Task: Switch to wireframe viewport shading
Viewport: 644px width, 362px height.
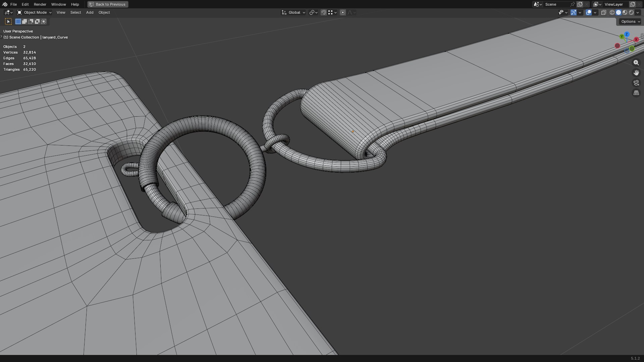Action: [612, 12]
